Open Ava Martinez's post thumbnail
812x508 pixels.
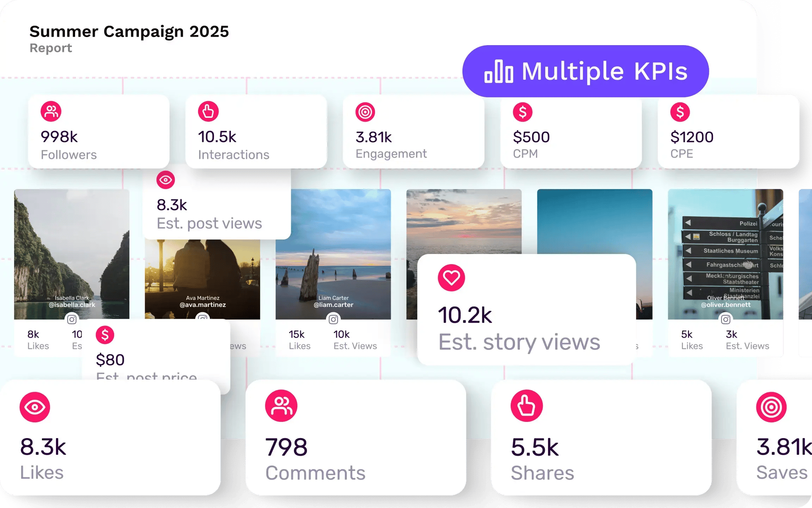tap(203, 279)
